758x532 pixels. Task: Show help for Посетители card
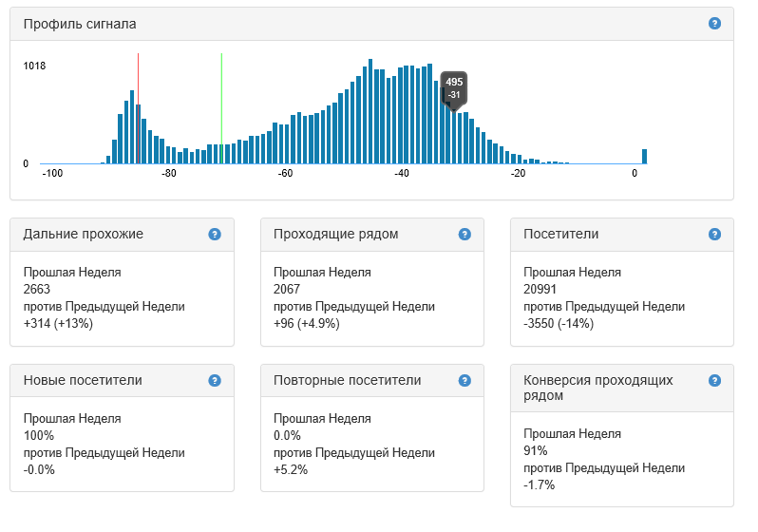(715, 234)
